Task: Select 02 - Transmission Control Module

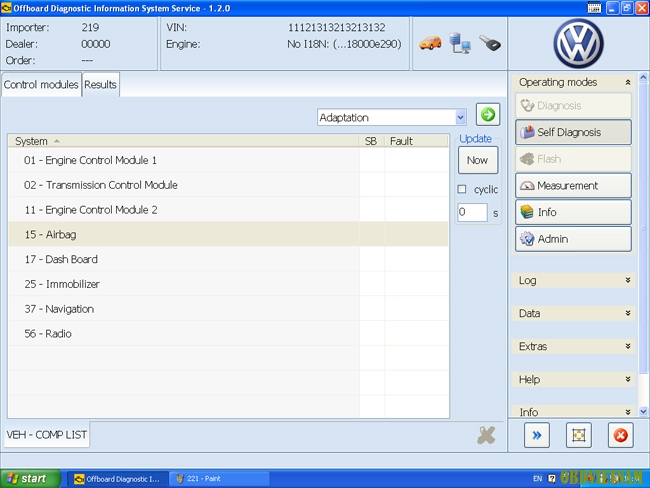Action: click(228, 185)
